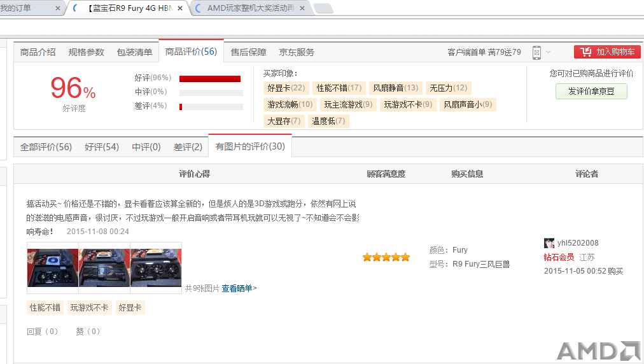Open the 商品介绍 tab

[38, 52]
